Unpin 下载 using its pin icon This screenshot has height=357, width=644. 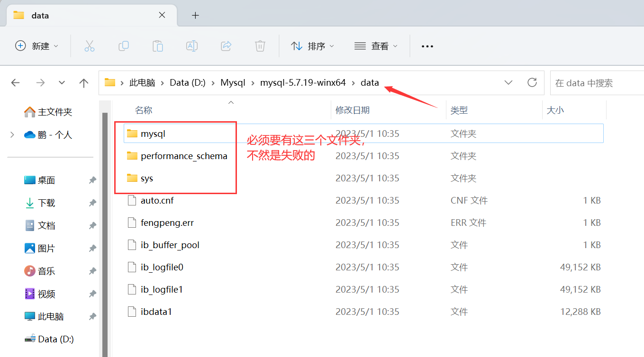pos(92,203)
